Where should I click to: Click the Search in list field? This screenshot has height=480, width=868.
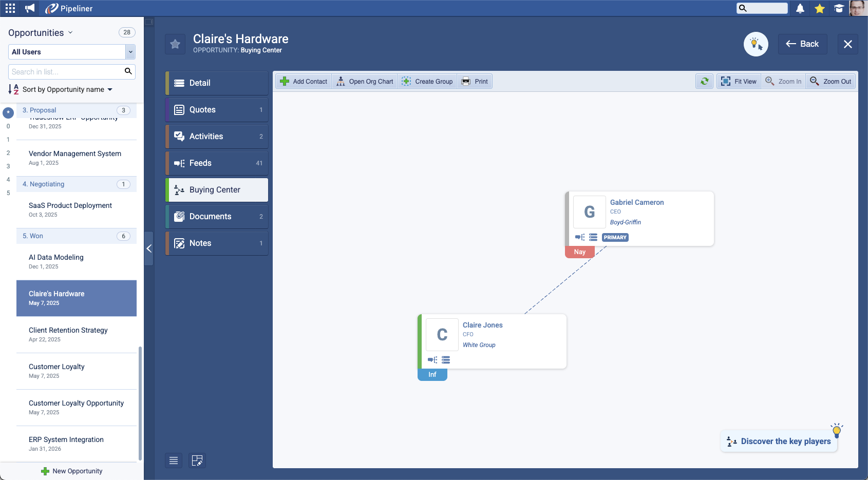click(66, 72)
